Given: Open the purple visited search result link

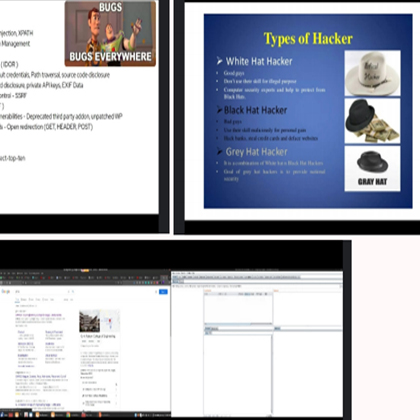Looking at the screenshot, I should [x=38, y=315].
